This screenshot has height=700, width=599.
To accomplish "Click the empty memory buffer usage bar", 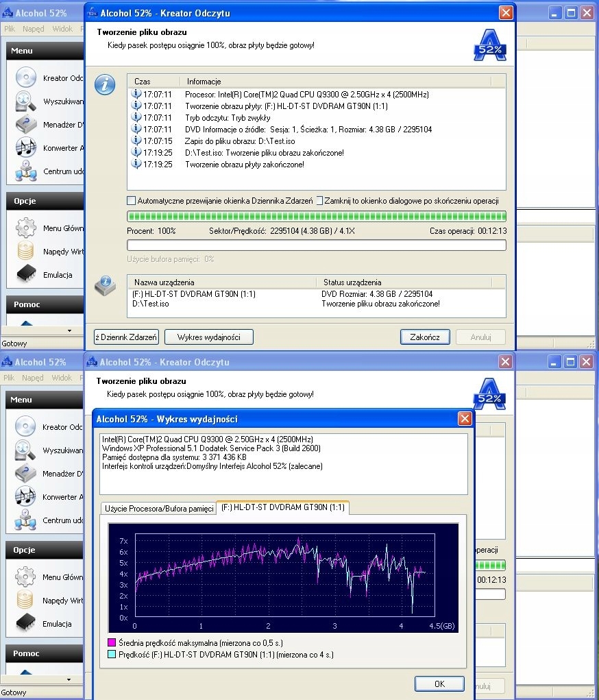I will tap(317, 245).
